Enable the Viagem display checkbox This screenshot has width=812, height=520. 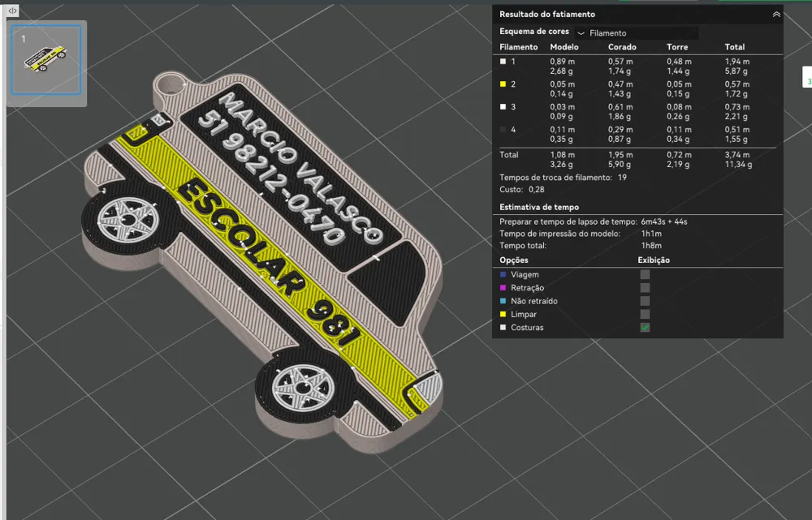click(645, 275)
